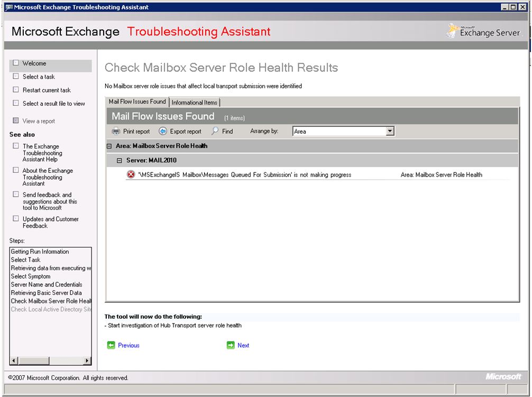Click the red error icon on MSExchangeIS row
532x397 pixels.
(x=131, y=174)
